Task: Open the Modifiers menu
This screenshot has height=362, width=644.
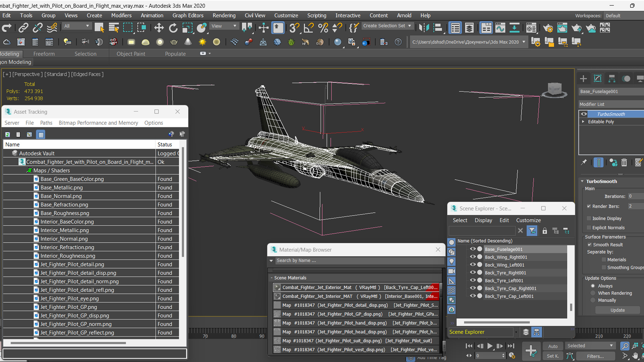Action: pos(121,15)
